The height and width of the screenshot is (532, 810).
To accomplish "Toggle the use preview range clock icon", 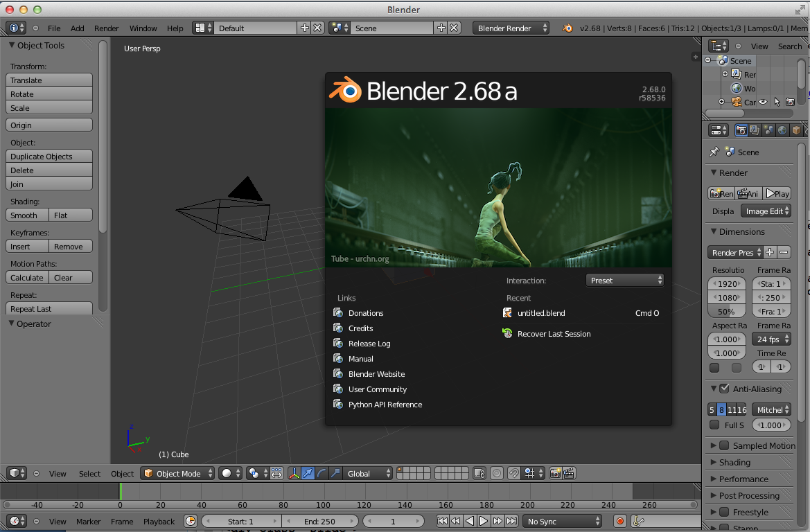I will (191, 521).
